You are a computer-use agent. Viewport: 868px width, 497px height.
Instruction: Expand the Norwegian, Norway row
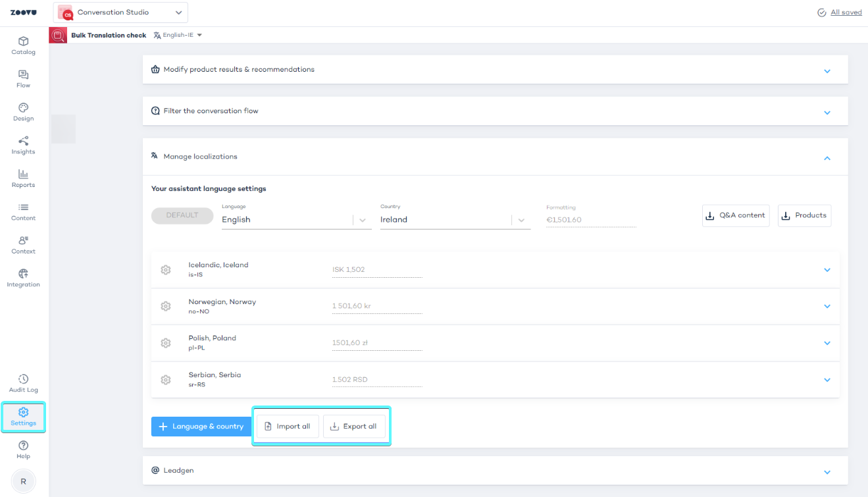pos(827,306)
